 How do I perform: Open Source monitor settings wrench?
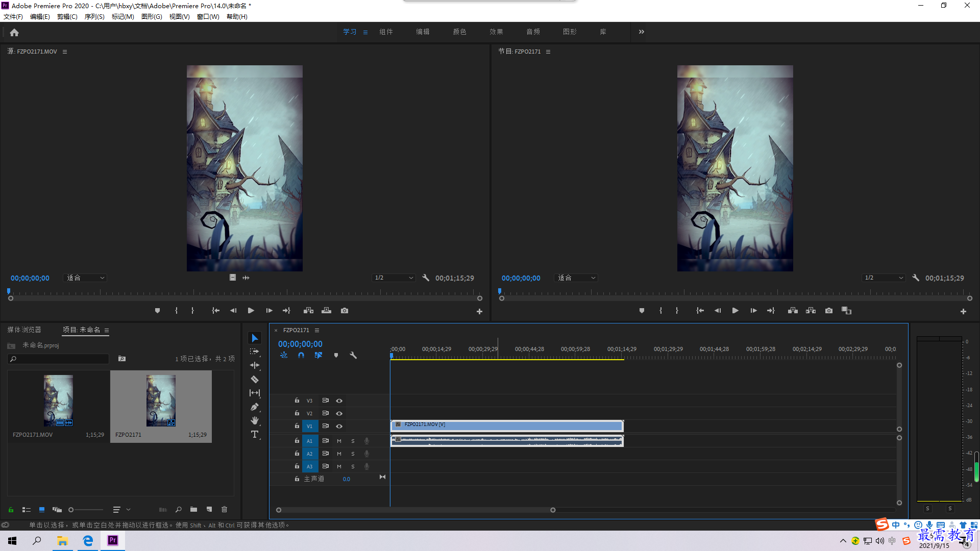point(426,278)
